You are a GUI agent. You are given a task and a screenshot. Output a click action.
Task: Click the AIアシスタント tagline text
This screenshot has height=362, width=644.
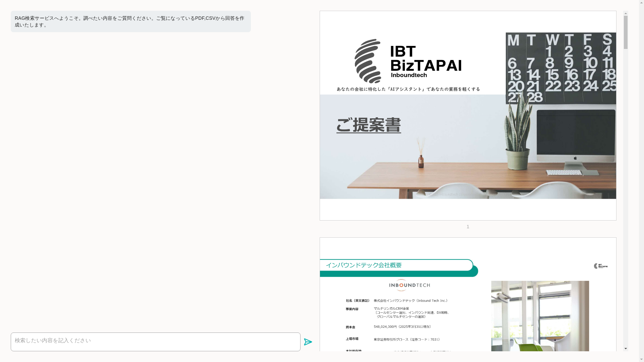408,89
